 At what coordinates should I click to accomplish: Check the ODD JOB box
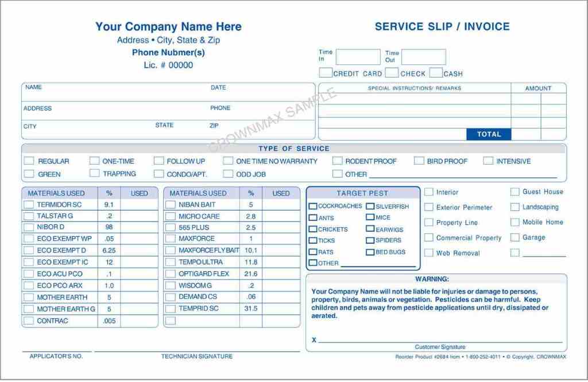point(227,174)
